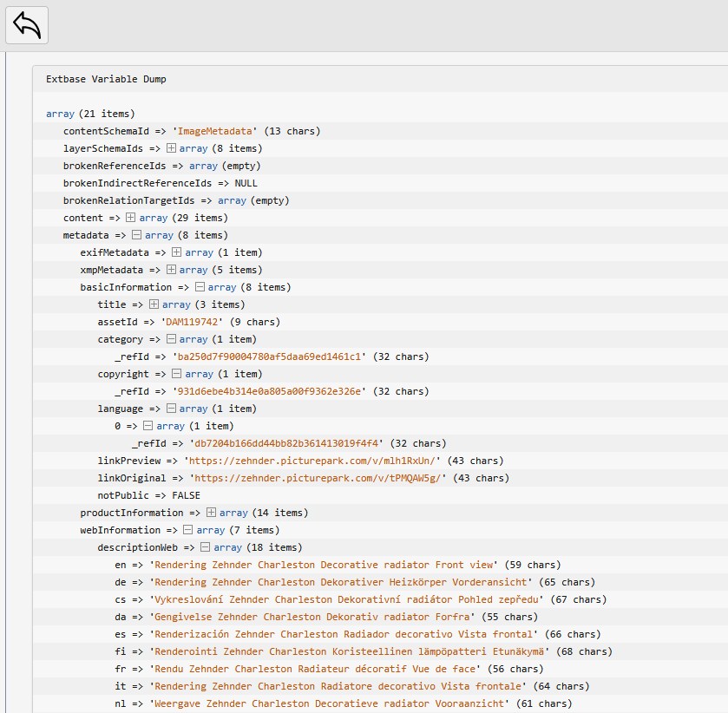The width and height of the screenshot is (728, 713).
Task: Click the linkOriginal URL value
Action: pos(318,478)
